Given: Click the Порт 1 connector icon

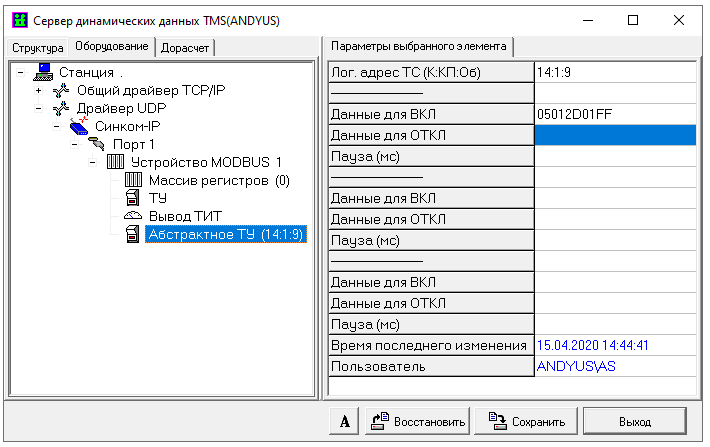Looking at the screenshot, I should click(97, 144).
